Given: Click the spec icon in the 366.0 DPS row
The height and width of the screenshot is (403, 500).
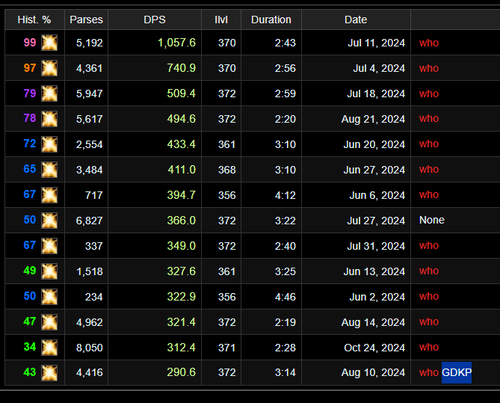Looking at the screenshot, I should (x=49, y=220).
